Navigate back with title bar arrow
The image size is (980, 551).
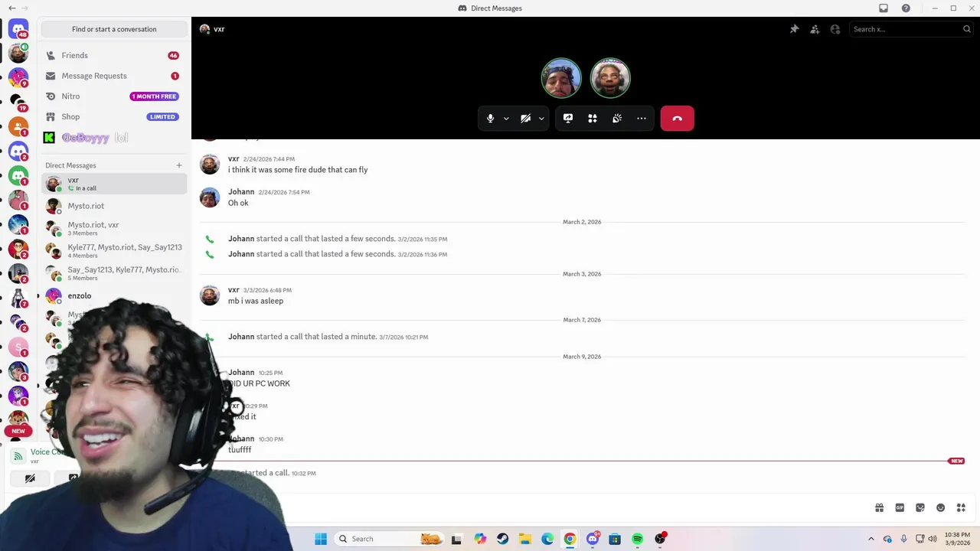[x=11, y=8]
